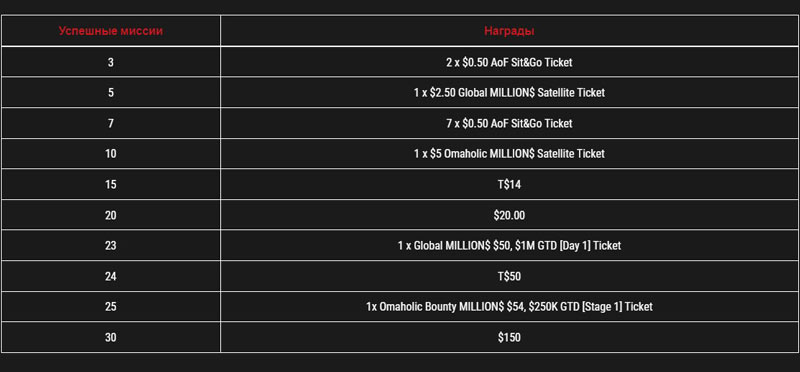The width and height of the screenshot is (800, 372).
Task: Select the '2 x $0.50 AoF Sit&Go Ticket' reward
Action: pyautogui.click(x=509, y=62)
